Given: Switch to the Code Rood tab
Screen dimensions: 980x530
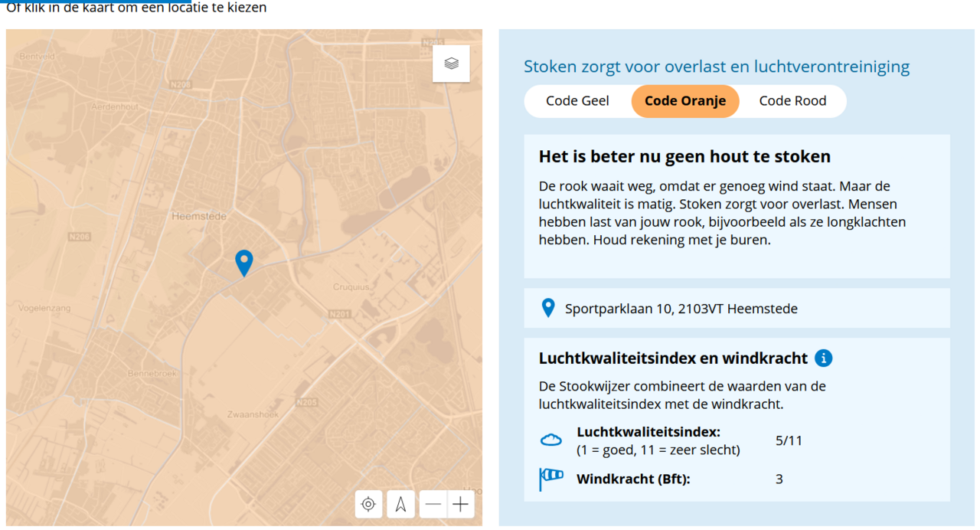Looking at the screenshot, I should pos(792,100).
